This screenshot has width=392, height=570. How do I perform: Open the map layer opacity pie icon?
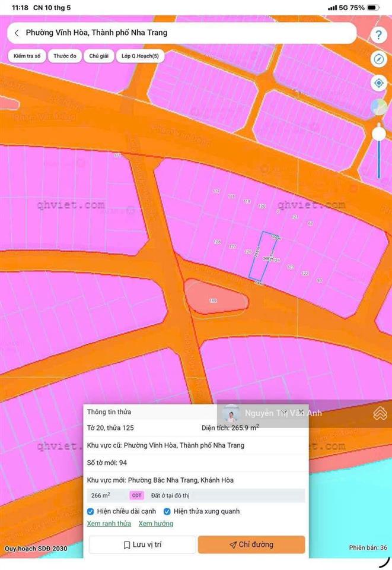click(378, 107)
